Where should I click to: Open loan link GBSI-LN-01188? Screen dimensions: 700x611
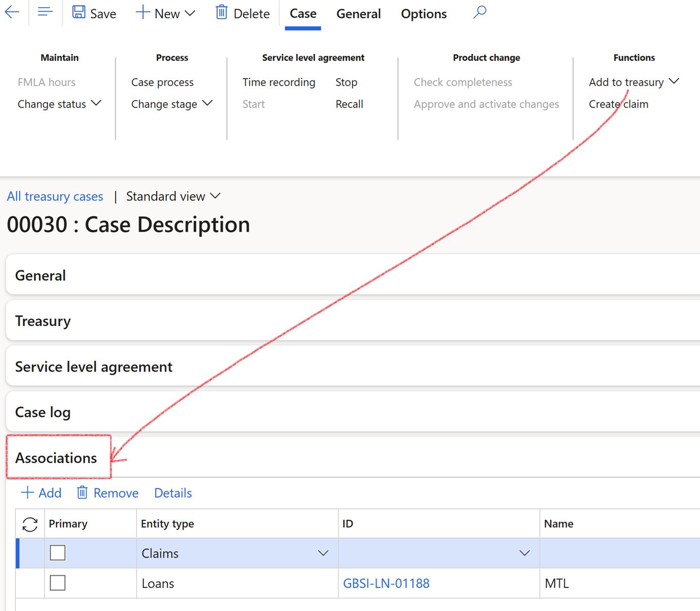pos(386,584)
